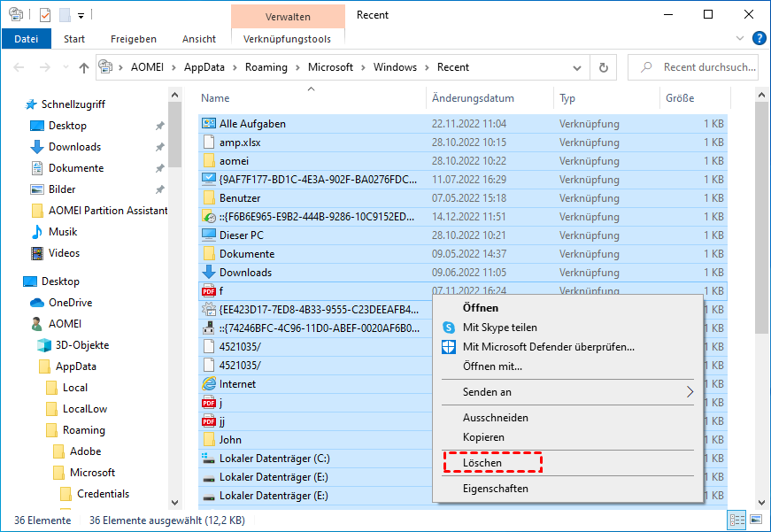Select the John folder row

click(315, 440)
